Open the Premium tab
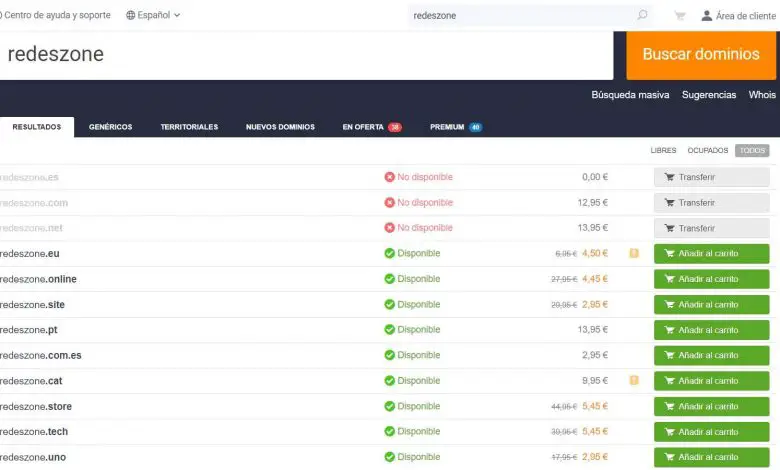 [x=456, y=127]
